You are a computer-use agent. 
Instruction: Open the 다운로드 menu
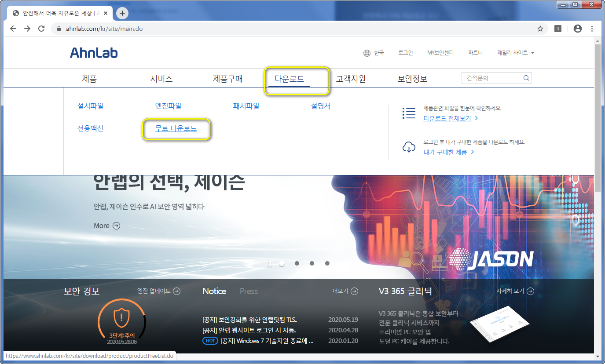coord(289,79)
